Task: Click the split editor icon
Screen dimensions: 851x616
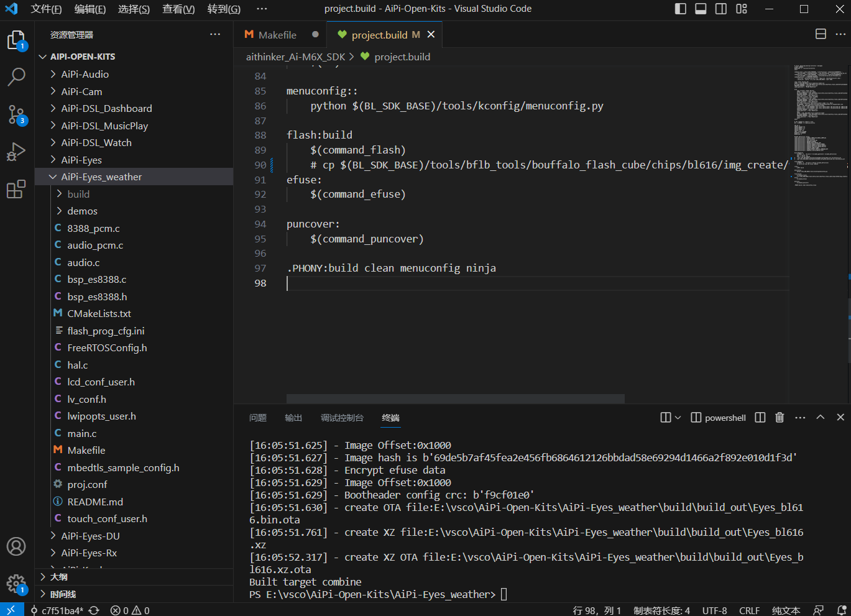Action: (821, 34)
